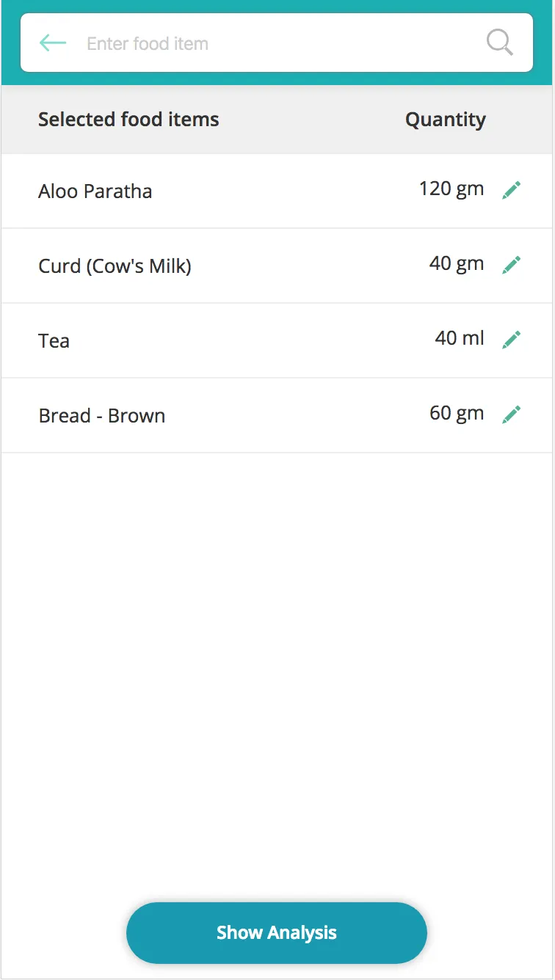The image size is (555, 980).
Task: Focus the Enter food item field
Action: [x=279, y=44]
